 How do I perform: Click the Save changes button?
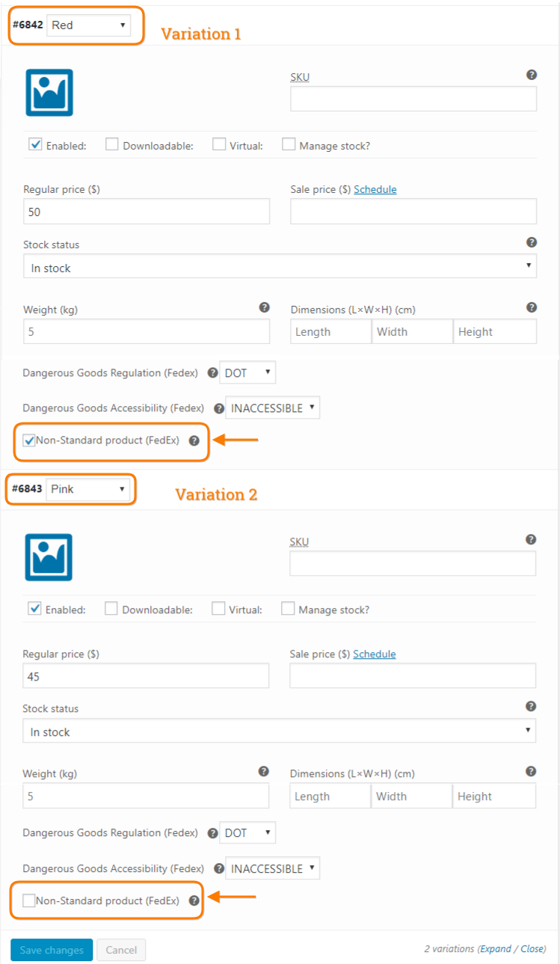click(52, 950)
